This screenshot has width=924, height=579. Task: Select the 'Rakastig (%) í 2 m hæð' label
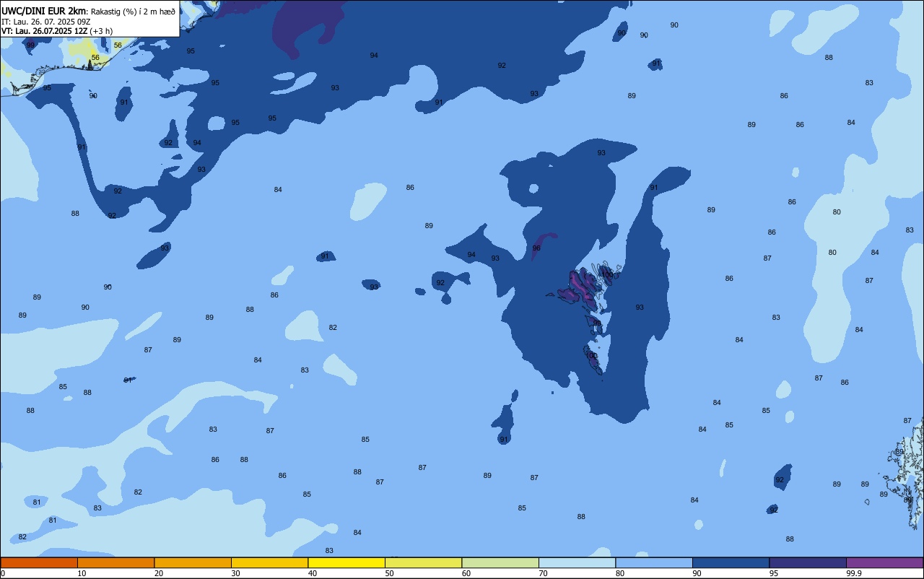[x=132, y=11]
